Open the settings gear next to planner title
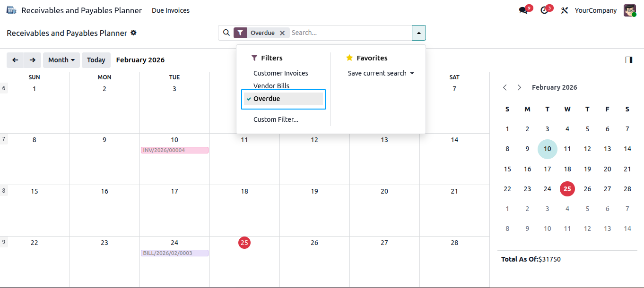Viewport: 644px width, 288px height. [x=134, y=33]
